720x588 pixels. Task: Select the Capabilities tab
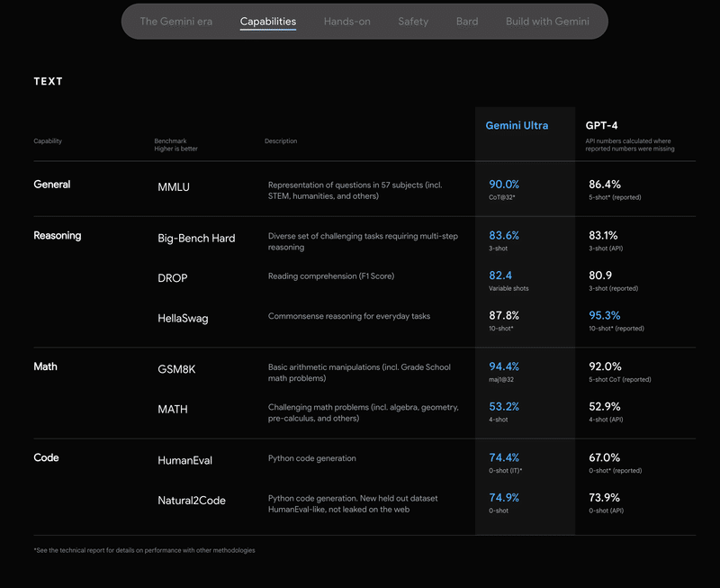268,22
